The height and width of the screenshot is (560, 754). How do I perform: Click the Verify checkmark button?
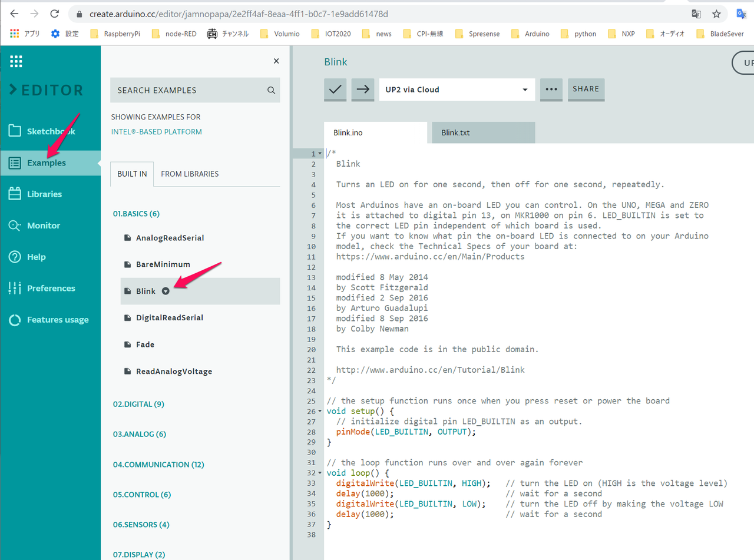335,90
